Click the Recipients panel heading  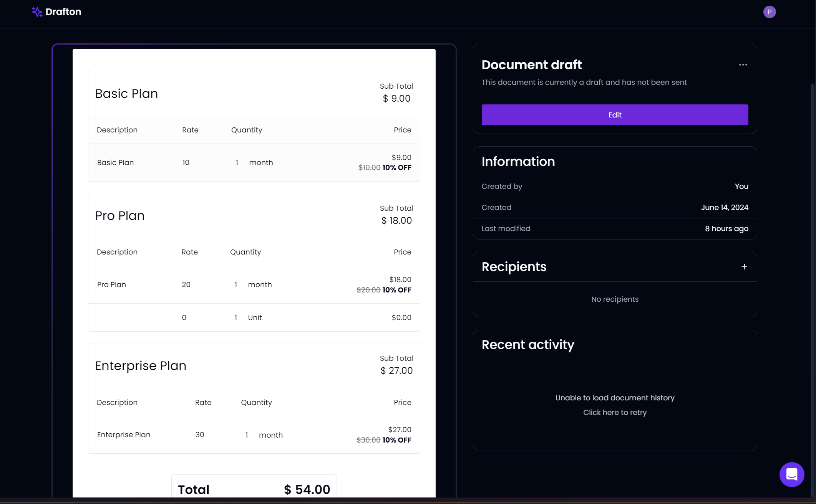(x=514, y=267)
